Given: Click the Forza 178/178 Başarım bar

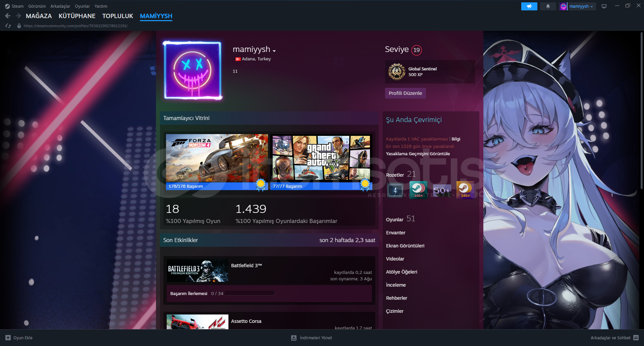Looking at the screenshot, I should coord(217,186).
